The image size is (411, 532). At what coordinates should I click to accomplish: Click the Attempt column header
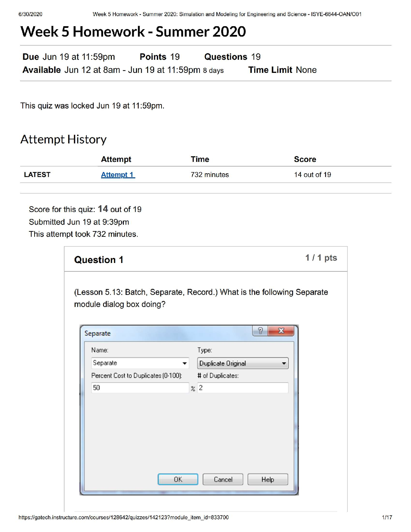116,159
